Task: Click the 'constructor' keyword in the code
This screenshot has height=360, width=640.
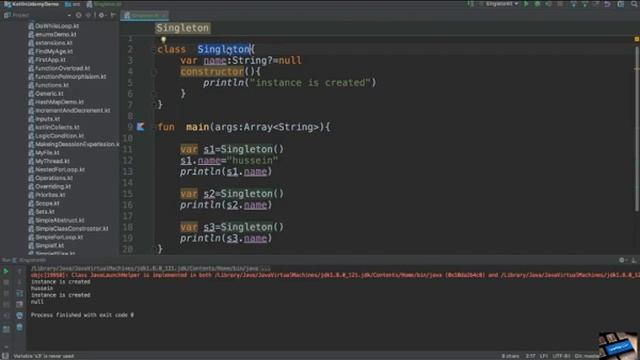Action: pyautogui.click(x=212, y=71)
